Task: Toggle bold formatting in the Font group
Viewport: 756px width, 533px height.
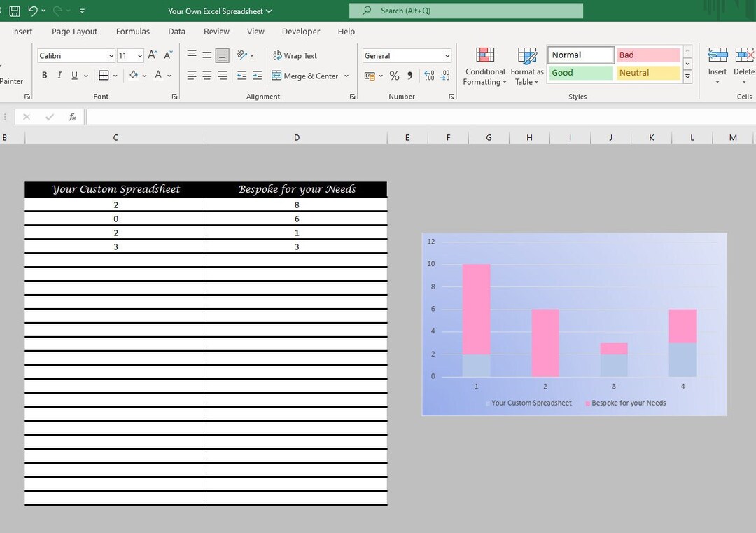Action: pyautogui.click(x=43, y=75)
